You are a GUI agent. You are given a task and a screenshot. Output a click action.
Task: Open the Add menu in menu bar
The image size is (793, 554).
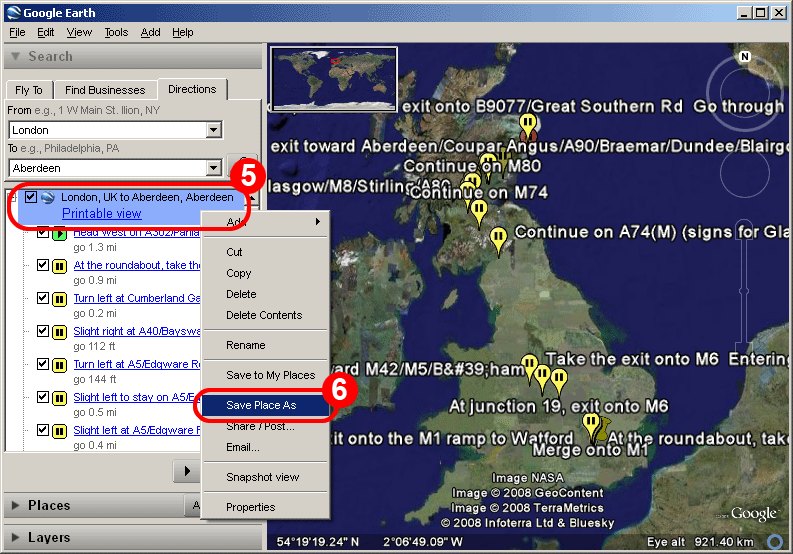[150, 32]
